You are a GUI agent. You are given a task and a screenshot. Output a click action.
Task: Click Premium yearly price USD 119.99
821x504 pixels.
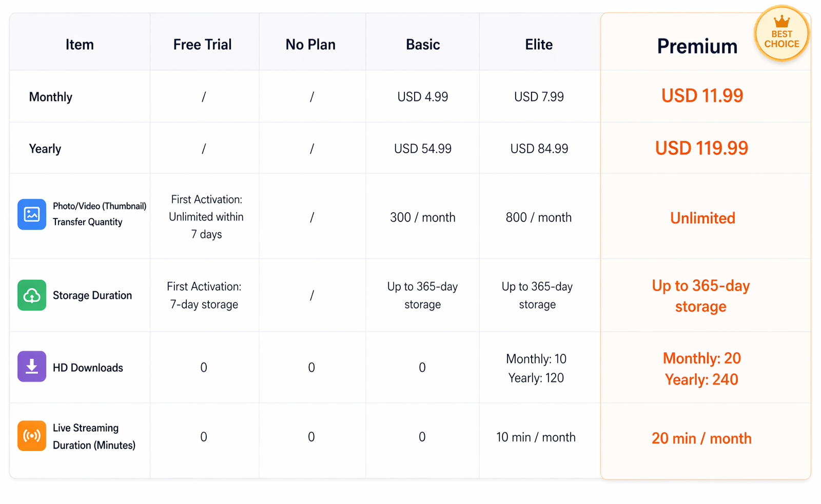click(701, 148)
